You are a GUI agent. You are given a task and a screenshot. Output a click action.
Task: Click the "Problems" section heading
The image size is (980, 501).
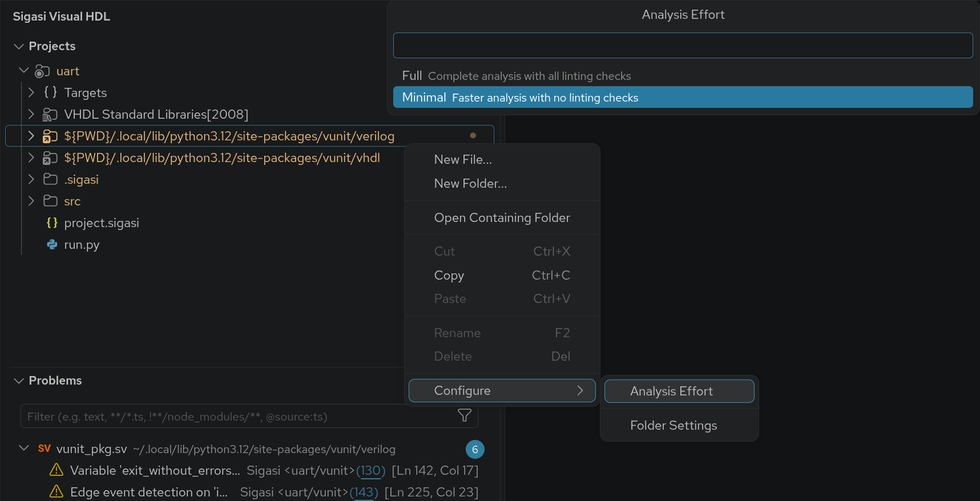pyautogui.click(x=55, y=381)
